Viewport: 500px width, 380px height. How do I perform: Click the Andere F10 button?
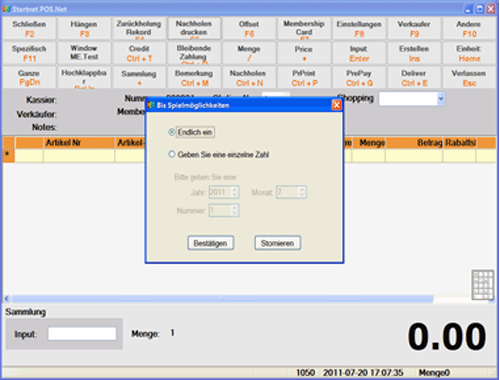(x=469, y=29)
